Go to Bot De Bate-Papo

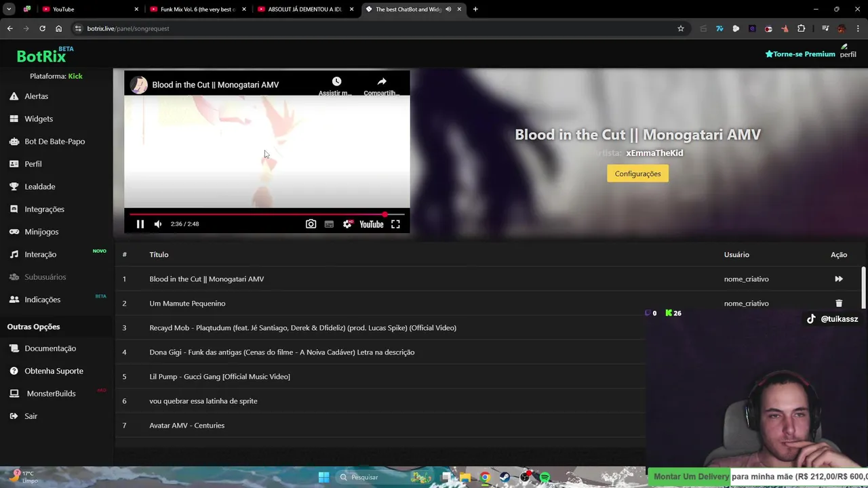point(54,142)
